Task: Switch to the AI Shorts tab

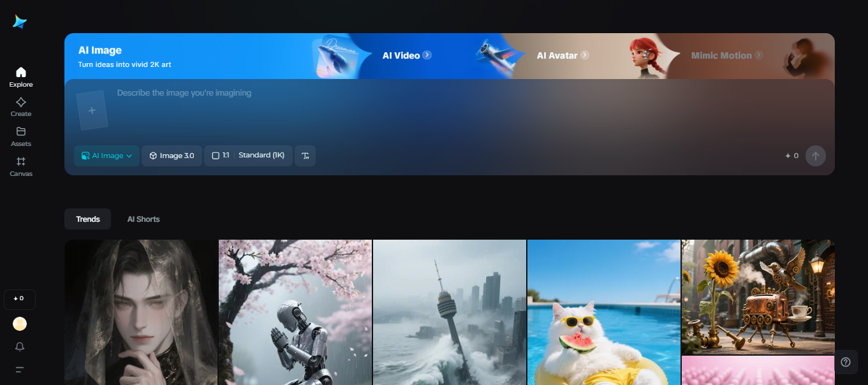Action: 143,219
